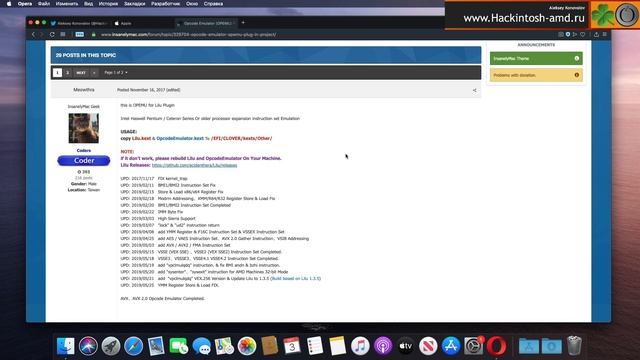The image size is (640, 360).
Task: Click the blue ad blocker shield icon
Action: click(x=568, y=35)
